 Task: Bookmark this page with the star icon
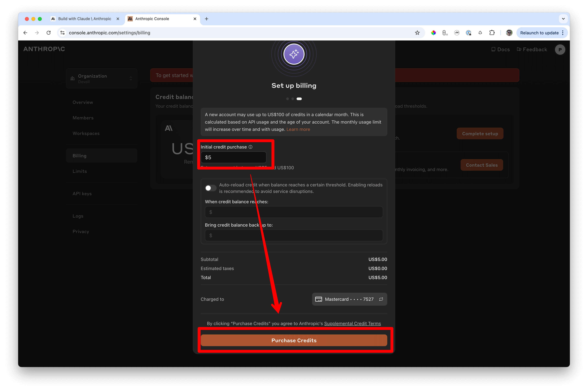pos(417,33)
